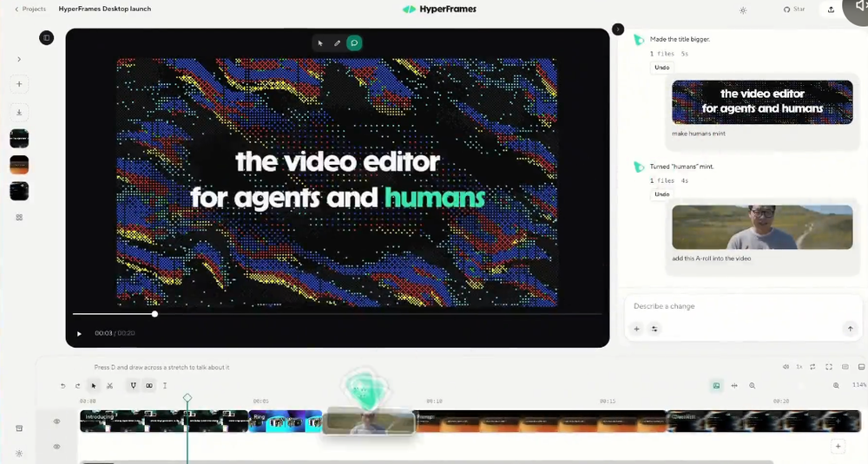Toggle visibility of the second track
Screen dimensions: 868x464
(56, 447)
